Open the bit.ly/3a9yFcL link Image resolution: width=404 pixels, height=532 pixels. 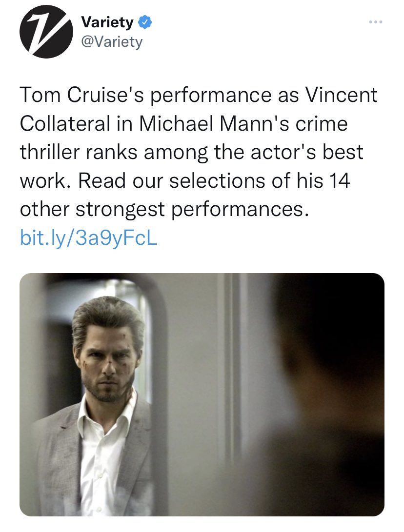coord(88,239)
